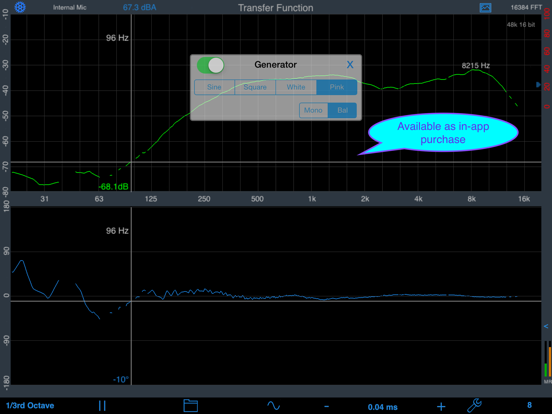Tap the 96 Hz label in magnitude graph
This screenshot has height=414, width=552.
tap(117, 38)
